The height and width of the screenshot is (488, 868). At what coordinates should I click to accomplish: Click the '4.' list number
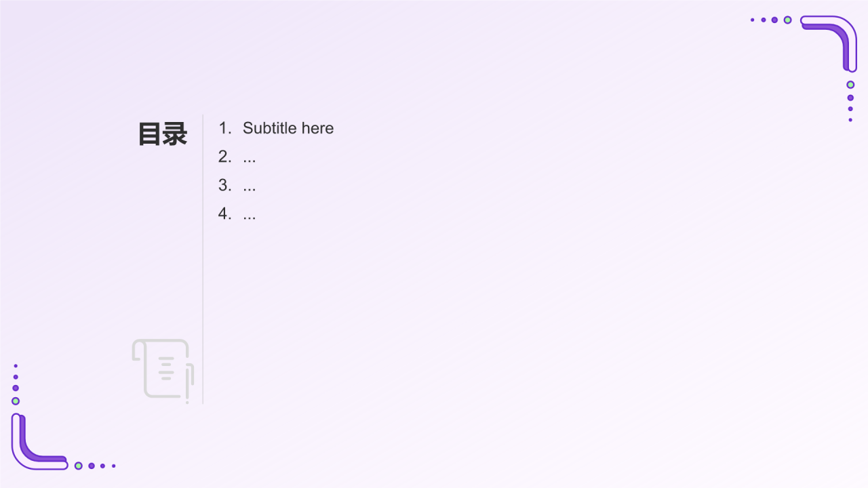pos(225,213)
